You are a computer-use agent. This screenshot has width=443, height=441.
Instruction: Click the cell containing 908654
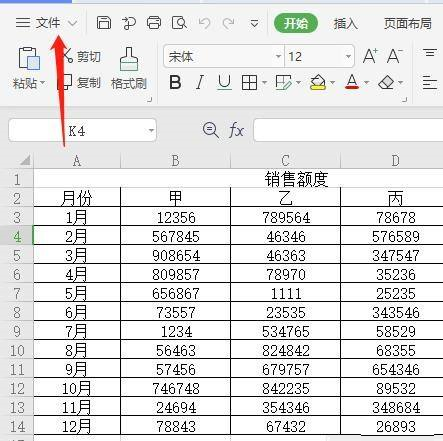click(x=175, y=255)
